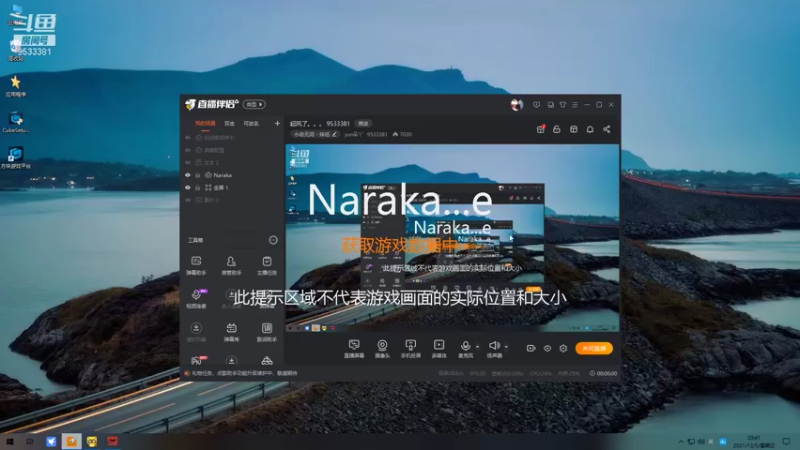Viewport: 800px width, 450px height.
Task: Toggle visibility of the second source row
Action: click(188, 151)
